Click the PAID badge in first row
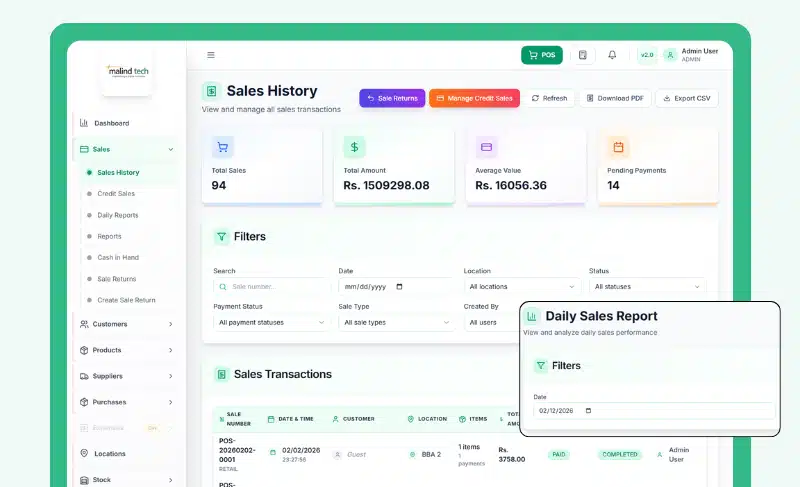This screenshot has width=800, height=487. (559, 454)
